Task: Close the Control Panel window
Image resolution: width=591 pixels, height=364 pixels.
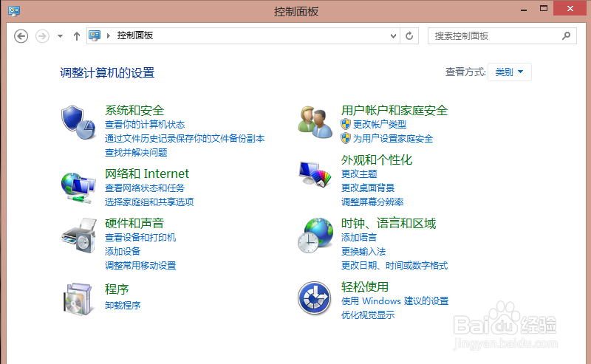Action: pyautogui.click(x=570, y=8)
